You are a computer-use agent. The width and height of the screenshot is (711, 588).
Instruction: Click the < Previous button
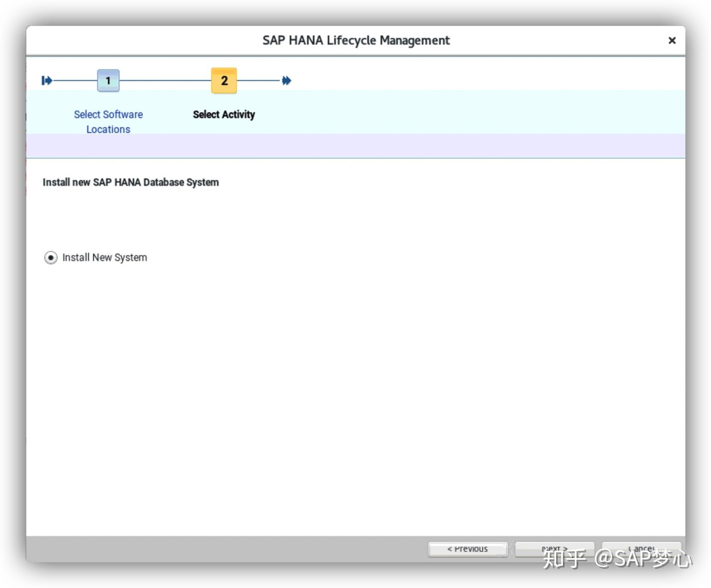pos(468,549)
